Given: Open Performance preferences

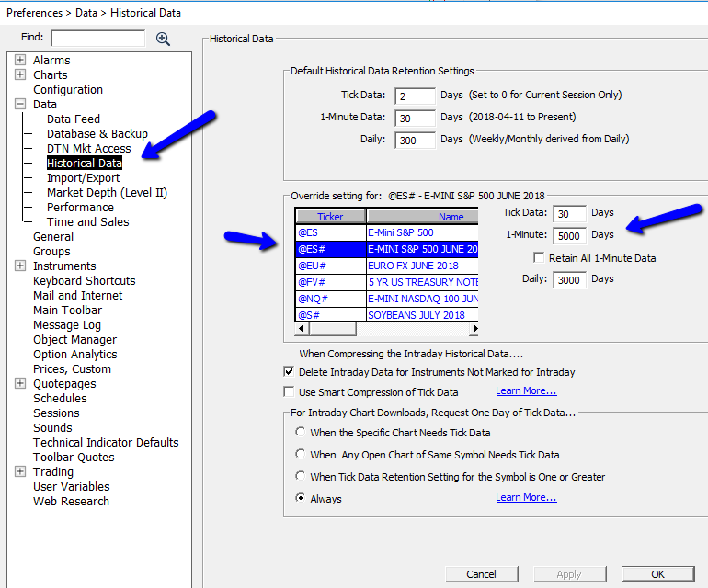Looking at the screenshot, I should pyautogui.click(x=80, y=207).
